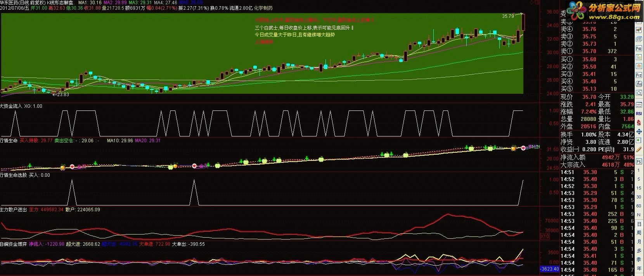Click the red dollar sign icon
Viewport: 644px width, 276px height.
(x=639, y=122)
